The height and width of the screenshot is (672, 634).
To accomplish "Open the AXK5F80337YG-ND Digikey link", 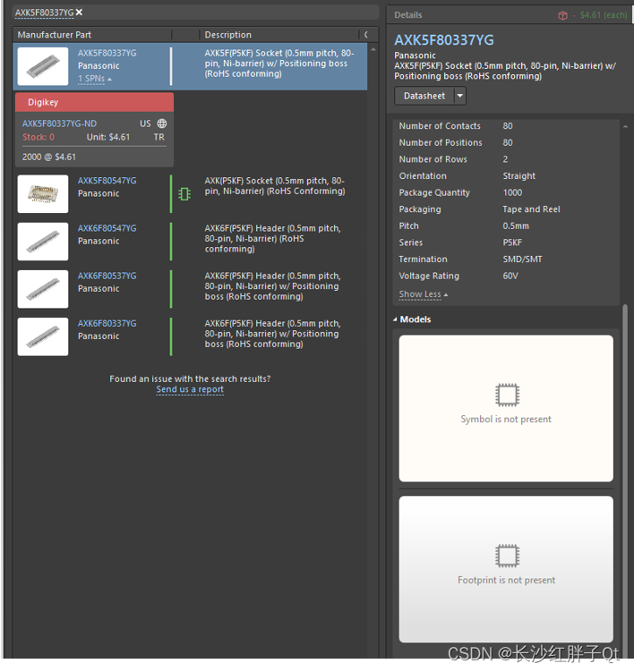I will (59, 124).
